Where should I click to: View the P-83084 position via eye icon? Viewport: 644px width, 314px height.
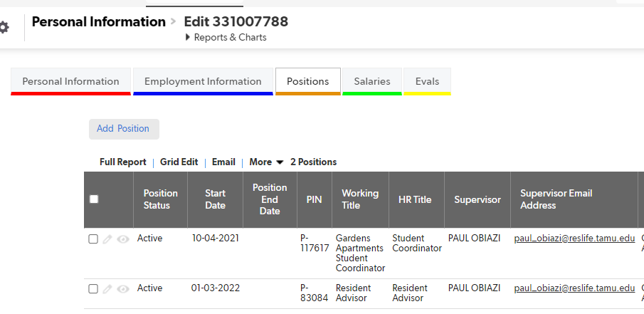[x=123, y=289]
